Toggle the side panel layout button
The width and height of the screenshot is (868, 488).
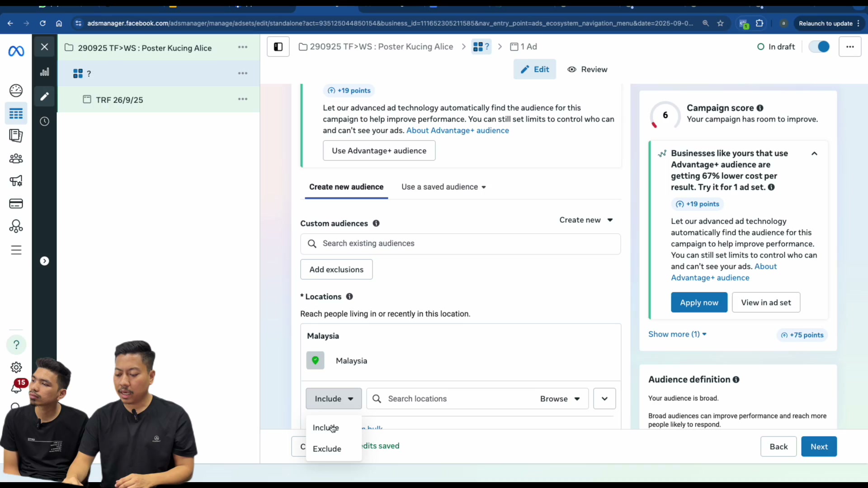click(278, 47)
